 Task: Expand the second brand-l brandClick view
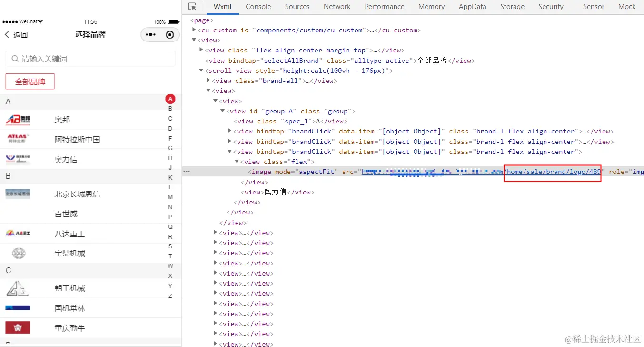229,141
